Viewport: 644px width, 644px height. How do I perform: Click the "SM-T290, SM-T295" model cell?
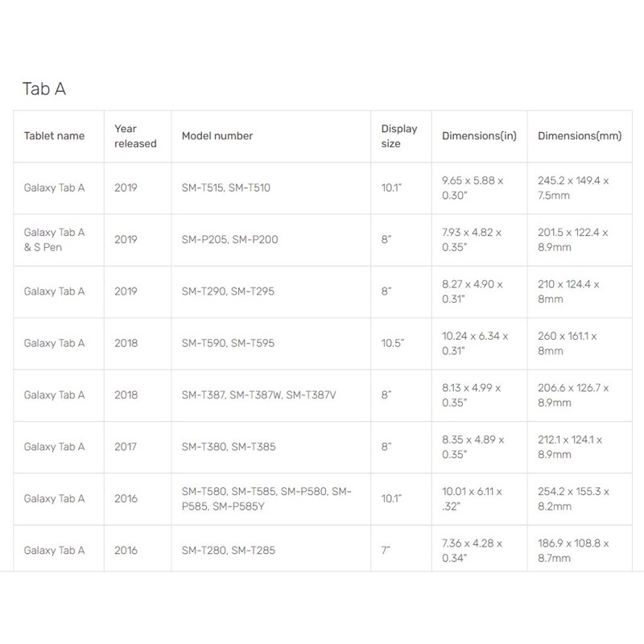click(228, 291)
